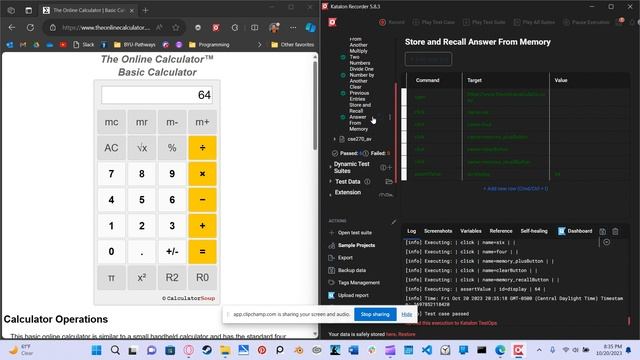Viewport: 640px width, 360px height.
Task: Run Play Test Case in Katalon toolbar
Action: [433, 22]
